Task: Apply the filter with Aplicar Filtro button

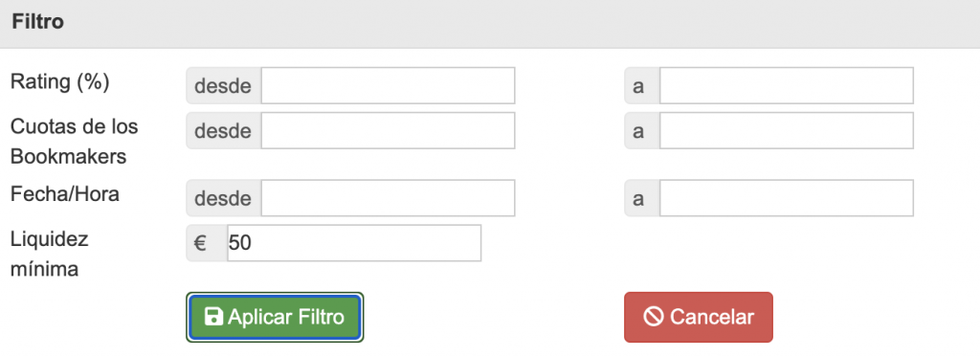Action: coord(275,317)
